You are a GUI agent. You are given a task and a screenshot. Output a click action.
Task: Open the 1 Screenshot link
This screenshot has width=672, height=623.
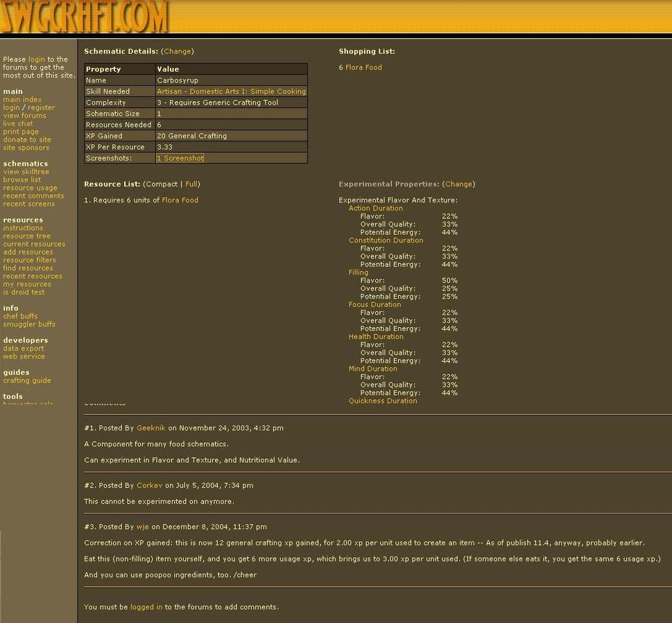(180, 158)
